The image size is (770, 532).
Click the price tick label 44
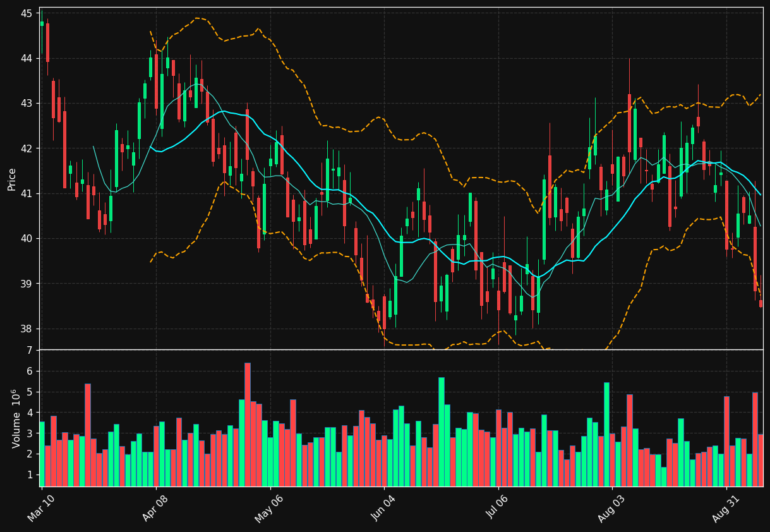tap(27, 58)
